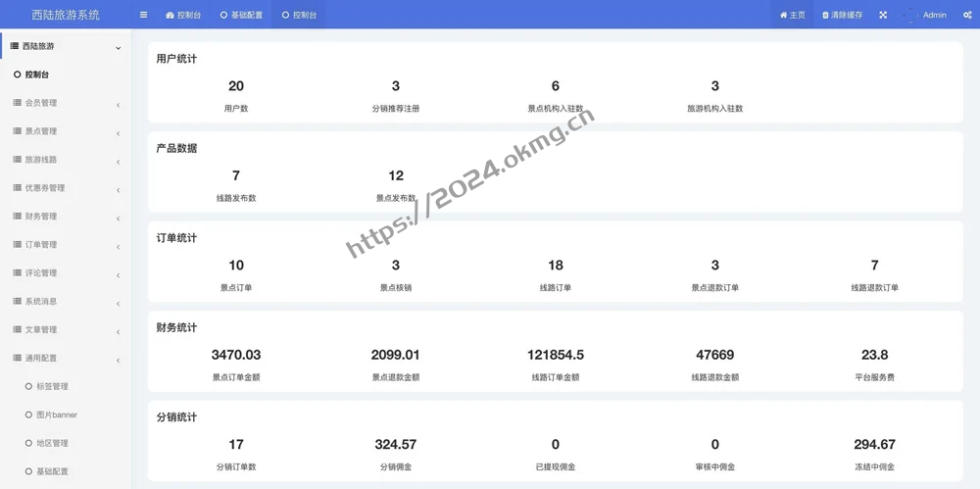The height and width of the screenshot is (489, 980).
Task: Go to 主页 home link
Action: click(x=793, y=15)
